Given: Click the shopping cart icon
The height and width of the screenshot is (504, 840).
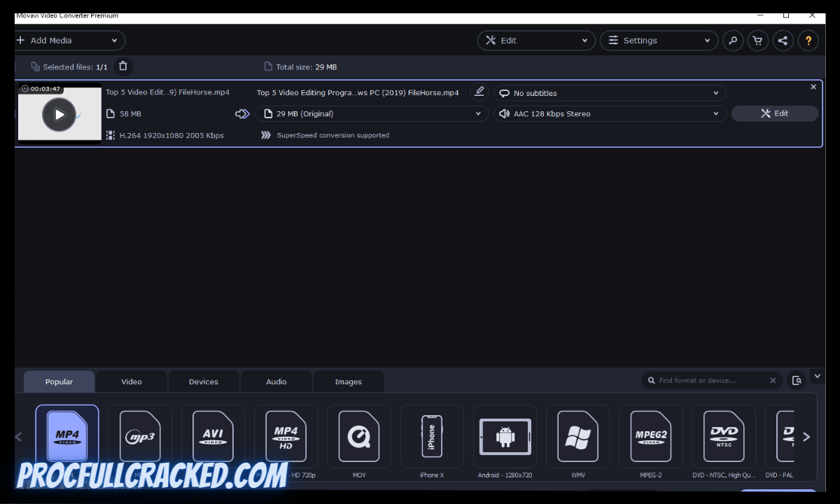Looking at the screenshot, I should pyautogui.click(x=757, y=40).
